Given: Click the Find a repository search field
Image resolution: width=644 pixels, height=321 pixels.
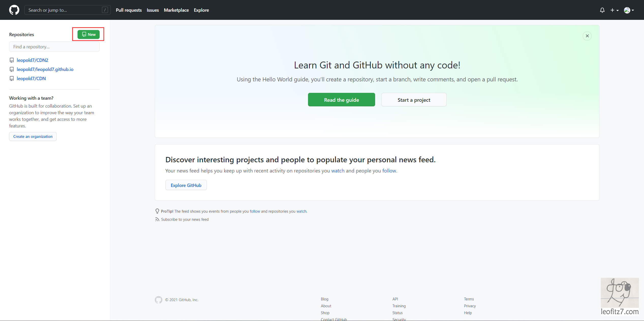Looking at the screenshot, I should (54, 47).
